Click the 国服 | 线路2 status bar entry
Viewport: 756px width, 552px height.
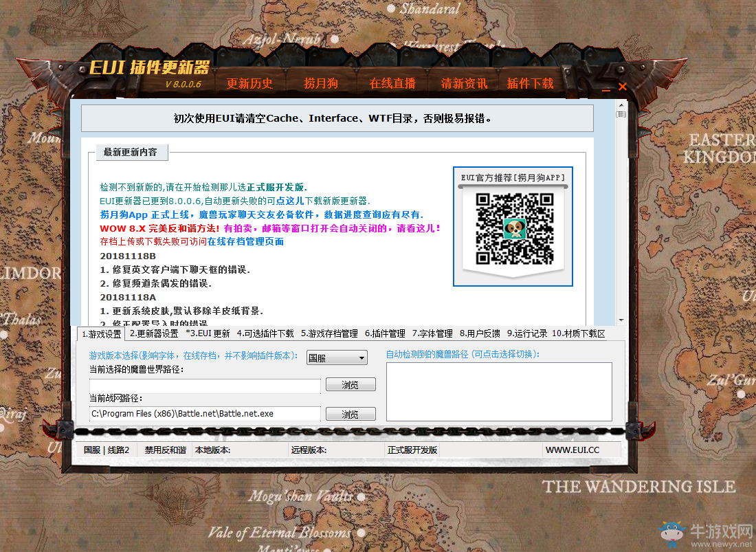coord(107,450)
